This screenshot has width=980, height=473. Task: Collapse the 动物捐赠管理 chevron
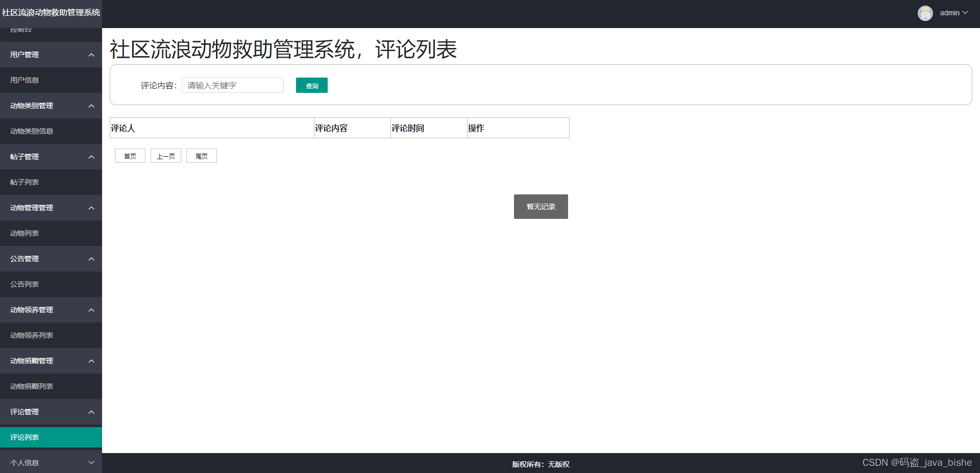click(91, 361)
